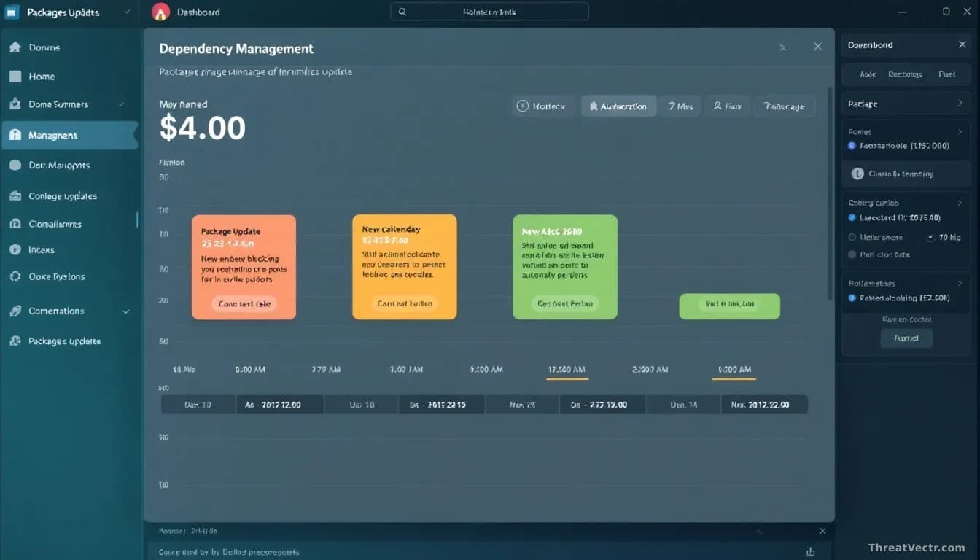
Task: Click the underlined 17:300 AM time marker
Action: point(567,370)
